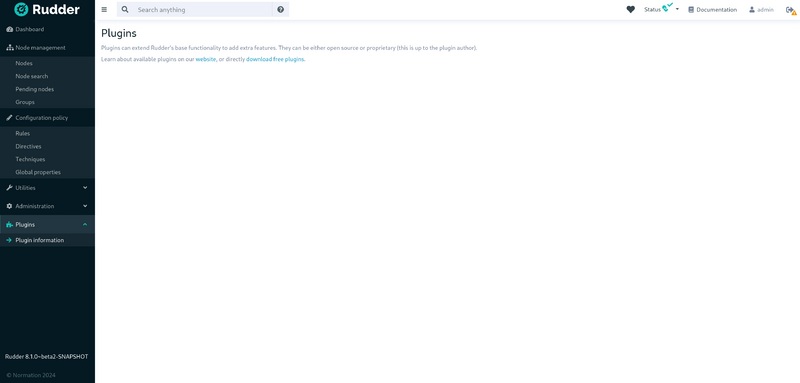
Task: Click the Utilities wrench icon
Action: [x=9, y=188]
